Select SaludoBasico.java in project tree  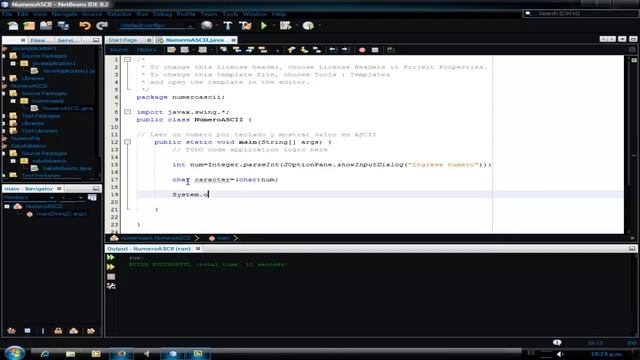pos(67,168)
